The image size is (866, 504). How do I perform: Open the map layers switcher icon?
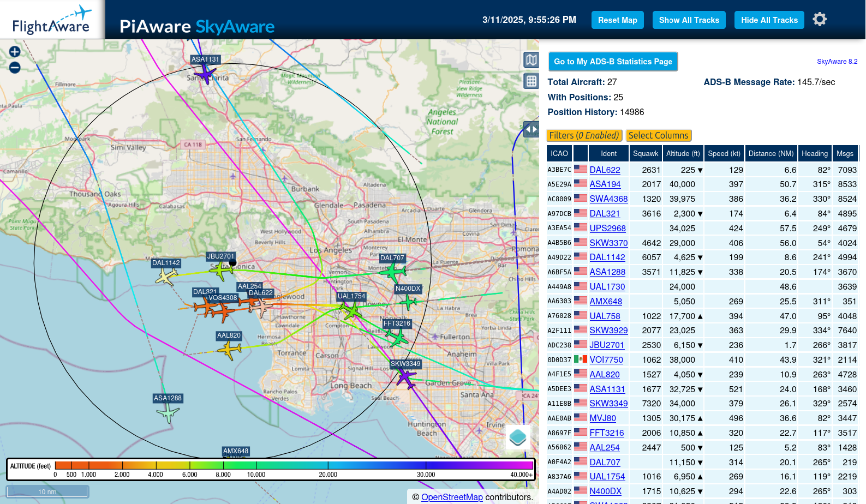pos(531,60)
